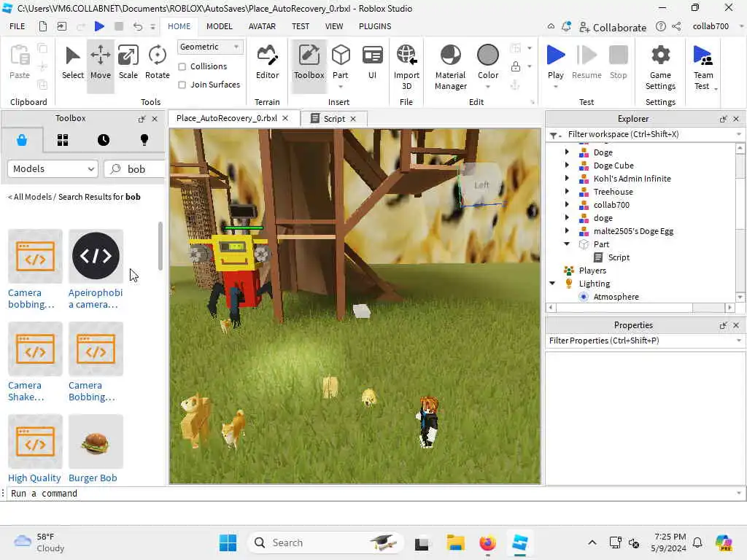Open Toolbox Recent clock tab
Screen dimensions: 747x560
point(104,140)
